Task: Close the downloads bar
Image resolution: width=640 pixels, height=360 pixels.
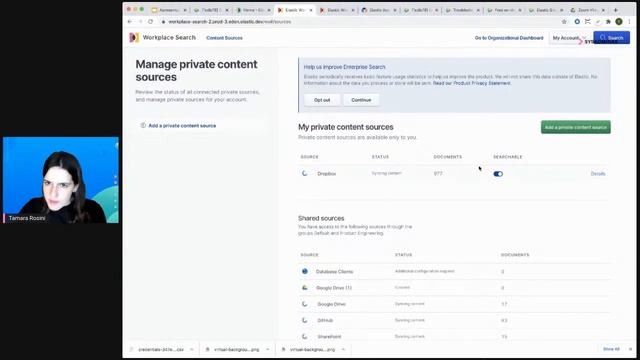Action: (630, 349)
